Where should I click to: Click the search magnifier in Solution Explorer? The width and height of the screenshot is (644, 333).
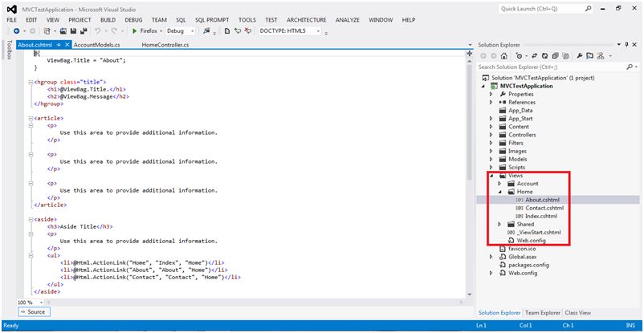pyautogui.click(x=630, y=67)
